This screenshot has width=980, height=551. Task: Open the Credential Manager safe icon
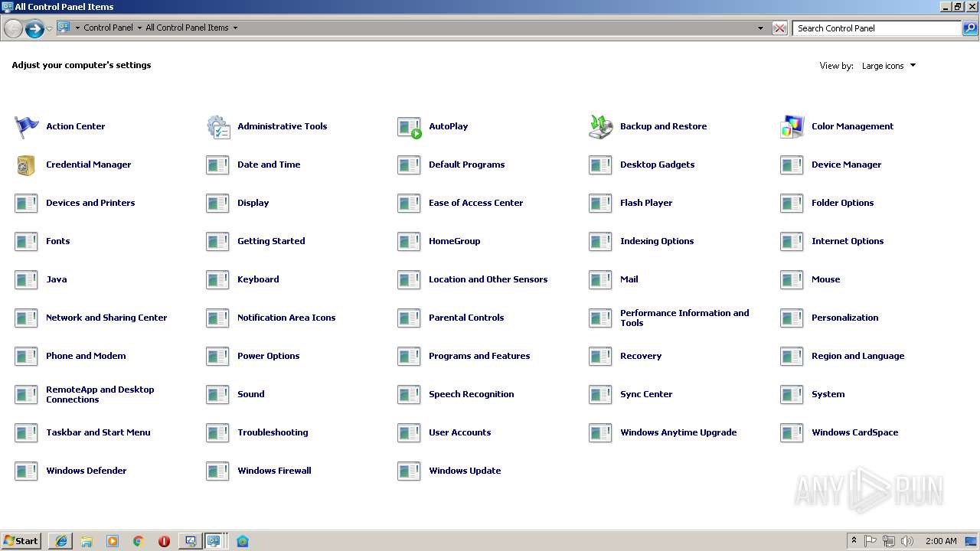click(x=27, y=165)
